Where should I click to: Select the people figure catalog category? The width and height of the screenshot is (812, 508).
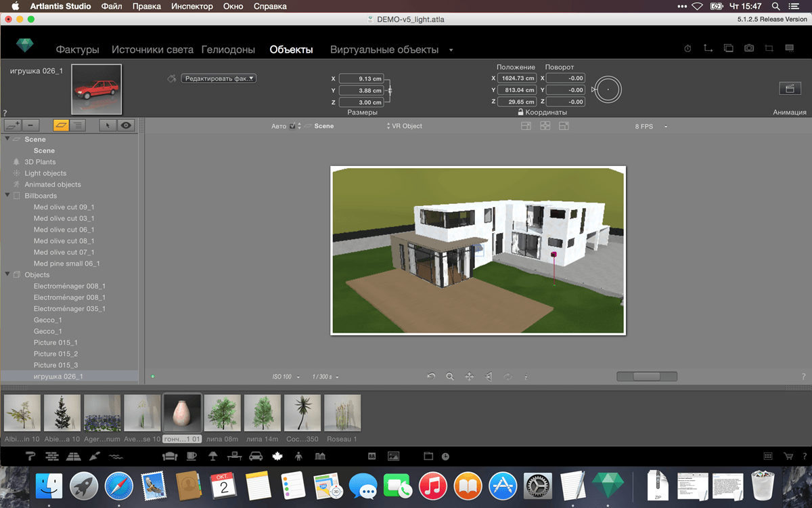click(x=299, y=456)
